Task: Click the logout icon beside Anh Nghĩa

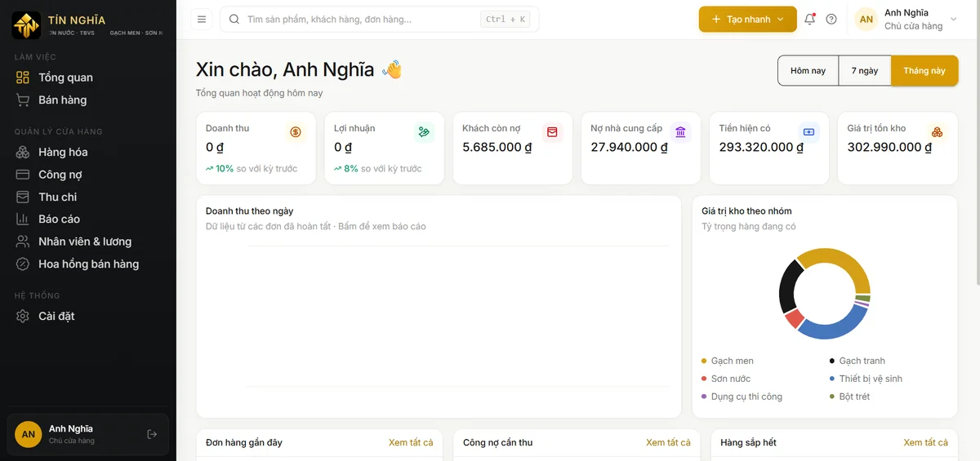Action: coord(152,434)
